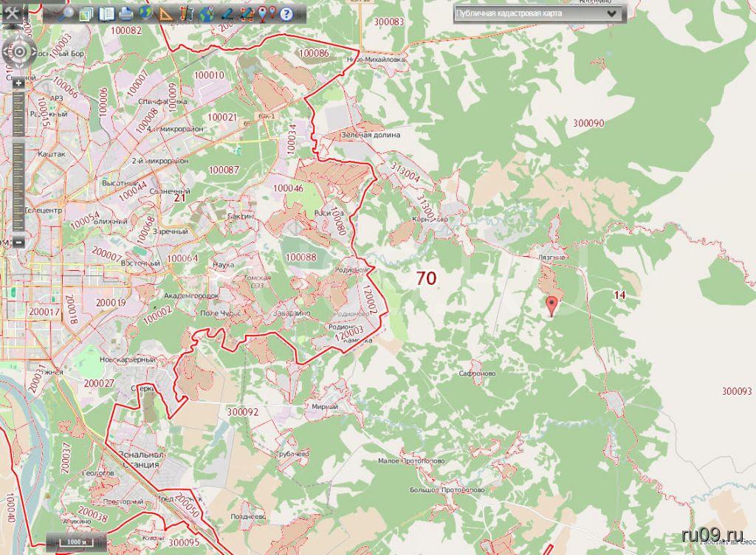Click the printer icon to print map
Image resolution: width=756 pixels, height=555 pixels.
126,14
